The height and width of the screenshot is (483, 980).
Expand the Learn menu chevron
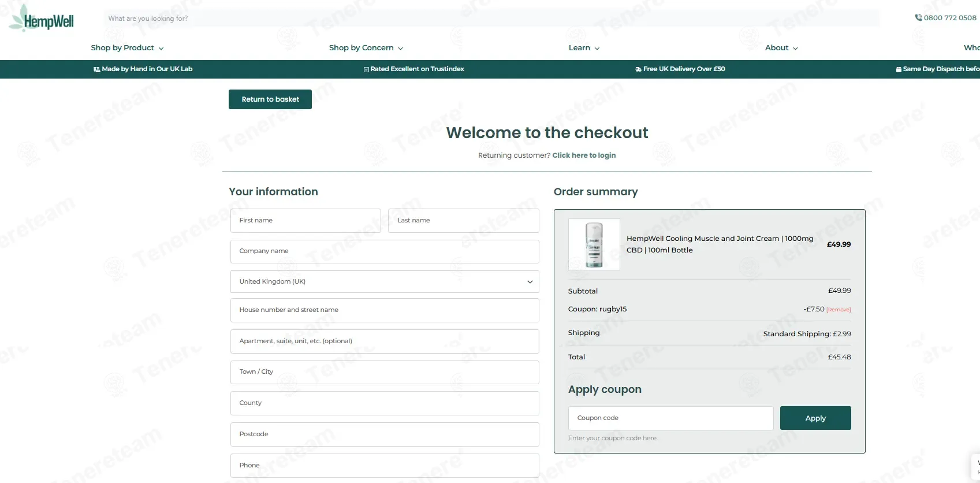(x=597, y=49)
